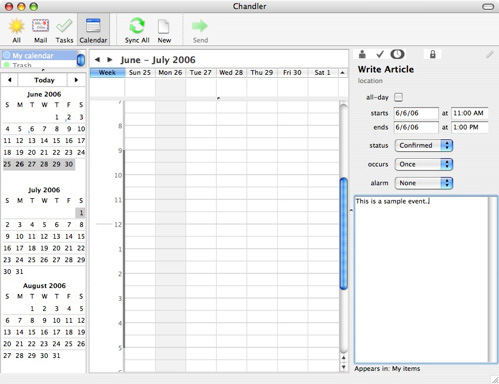Screen dimensions: 499x384
Task: Select Sun 25 column header
Action: pyautogui.click(x=140, y=73)
